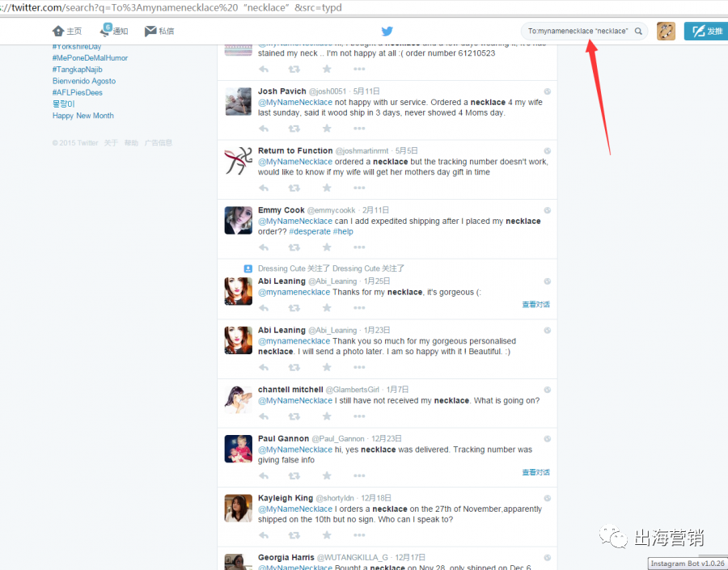728x570 pixels.
Task: Open more options on Abi Leaning's 1月23日 tweet
Action: (x=359, y=367)
